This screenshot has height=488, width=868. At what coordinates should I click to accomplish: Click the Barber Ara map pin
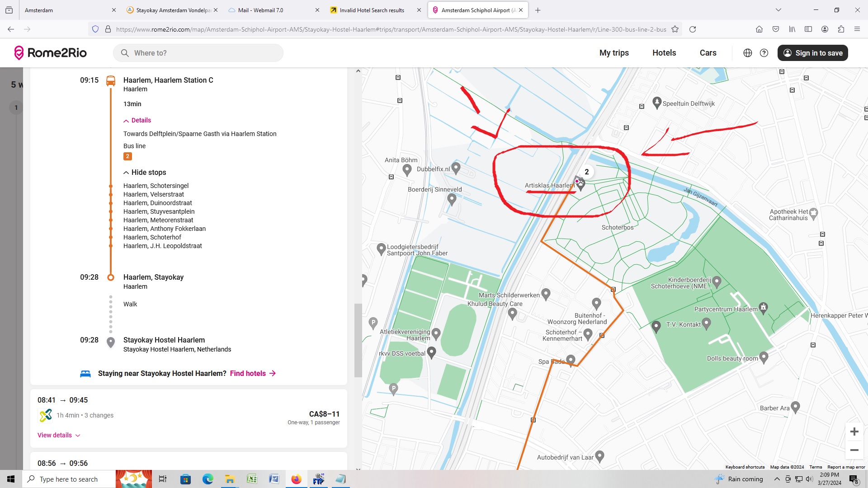coord(796,407)
